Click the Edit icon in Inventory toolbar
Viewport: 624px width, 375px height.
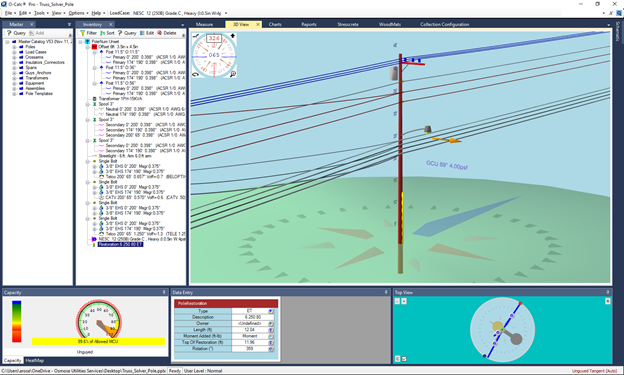point(142,33)
